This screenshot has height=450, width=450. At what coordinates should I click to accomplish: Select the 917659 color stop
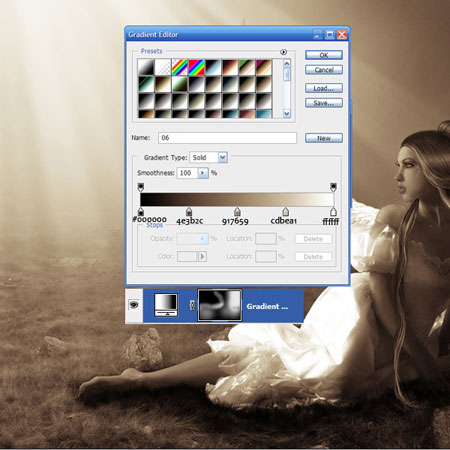tap(237, 212)
